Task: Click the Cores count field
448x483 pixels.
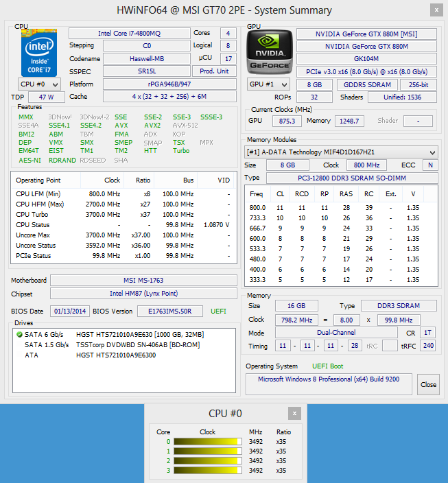Action: [x=228, y=33]
